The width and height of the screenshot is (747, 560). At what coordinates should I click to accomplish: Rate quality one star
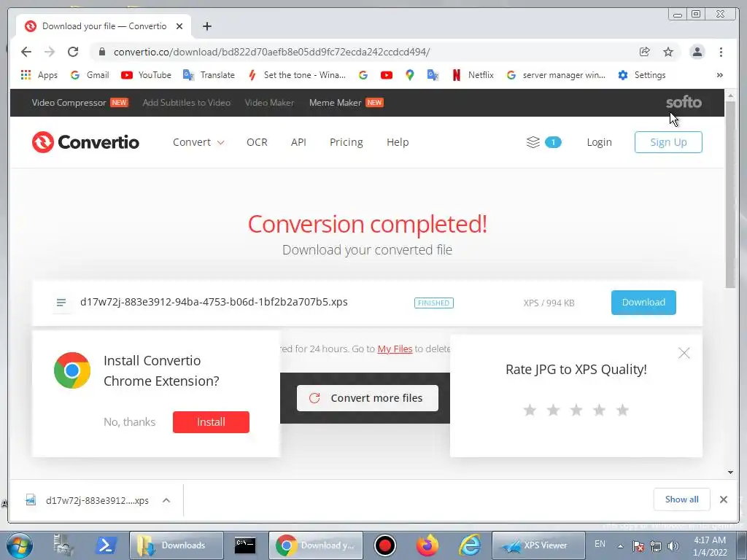(x=530, y=410)
